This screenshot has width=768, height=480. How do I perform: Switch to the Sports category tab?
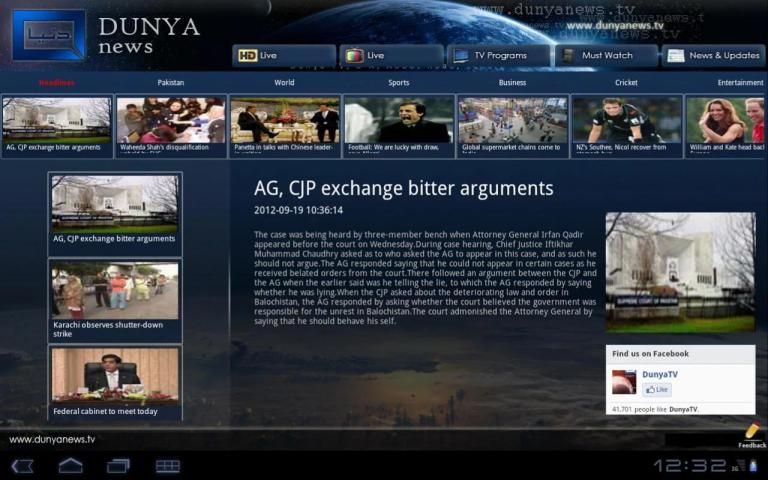point(399,83)
